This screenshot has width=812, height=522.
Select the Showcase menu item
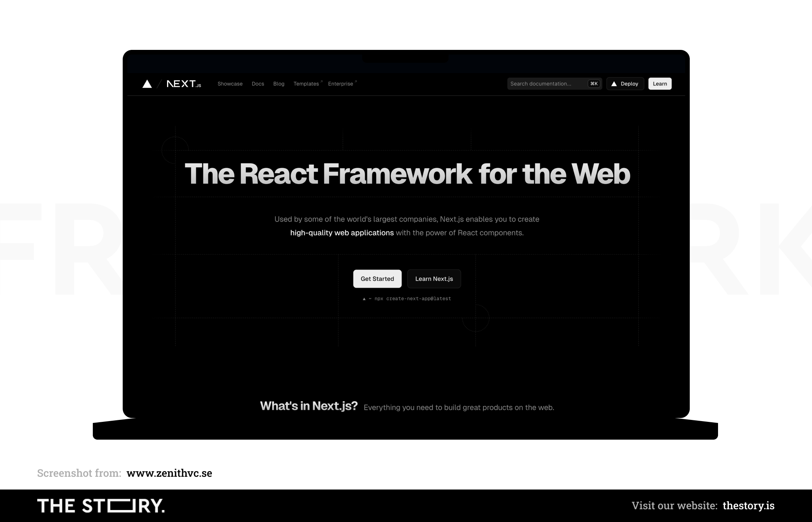230,84
